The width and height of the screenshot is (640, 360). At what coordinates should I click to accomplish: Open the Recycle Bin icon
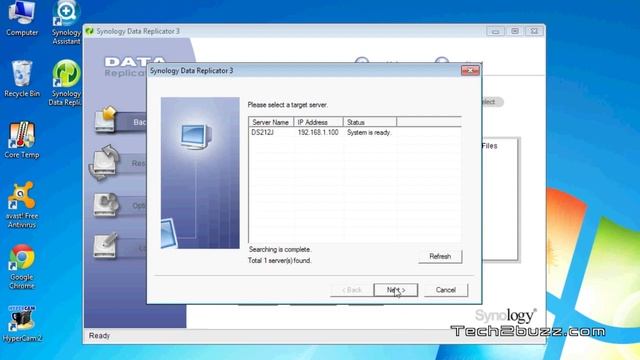(22, 79)
